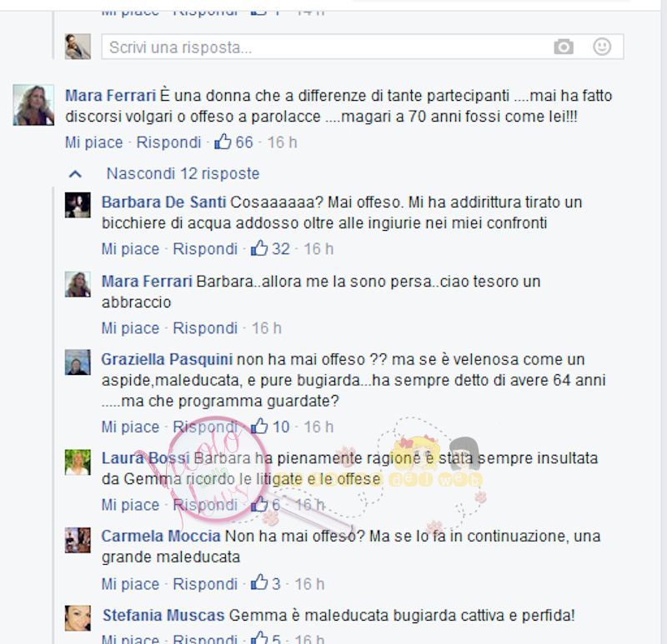
Task: Reply to Barbara De Santi's comment via Rispondi
Action: (x=205, y=248)
